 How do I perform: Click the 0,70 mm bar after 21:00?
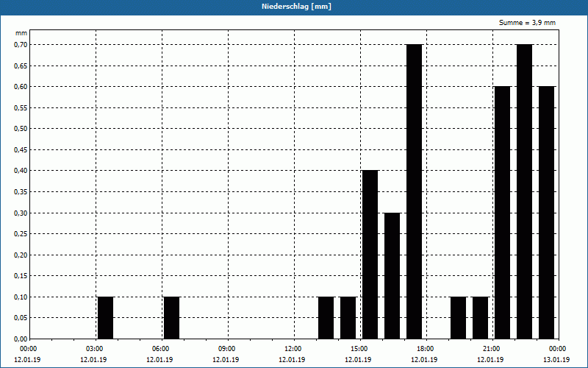[525, 192]
